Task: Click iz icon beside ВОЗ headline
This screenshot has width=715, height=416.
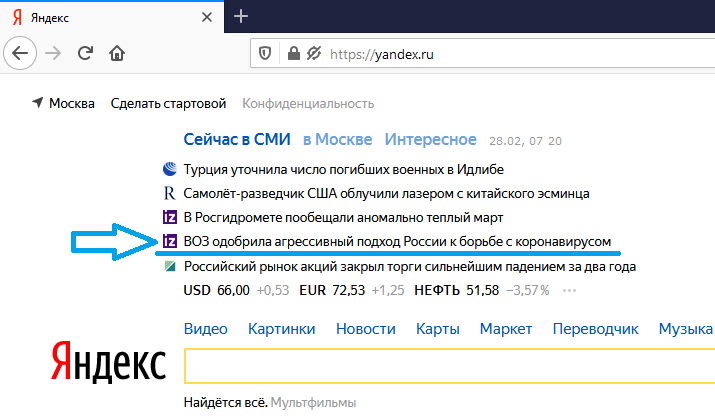Action: [170, 241]
